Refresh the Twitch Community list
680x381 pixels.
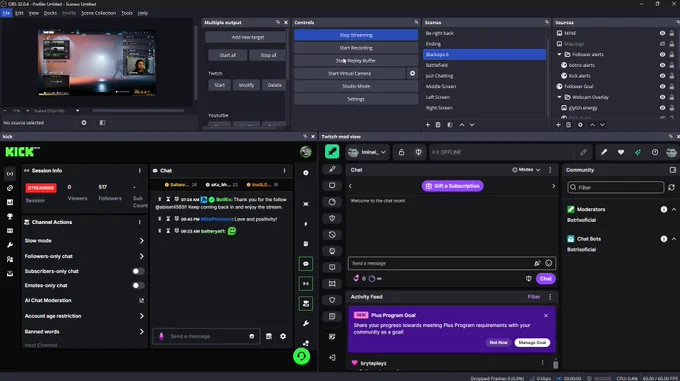pyautogui.click(x=671, y=187)
